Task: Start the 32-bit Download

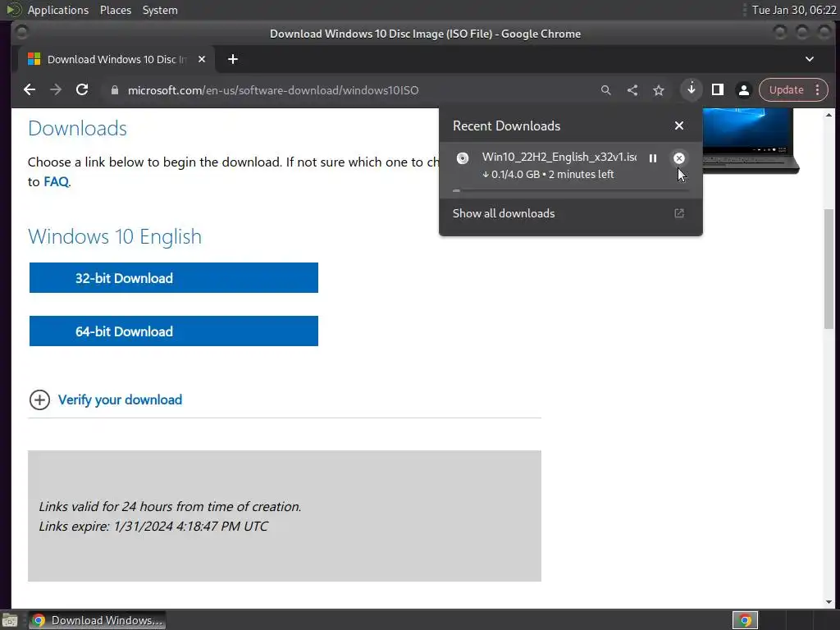Action: point(174,277)
